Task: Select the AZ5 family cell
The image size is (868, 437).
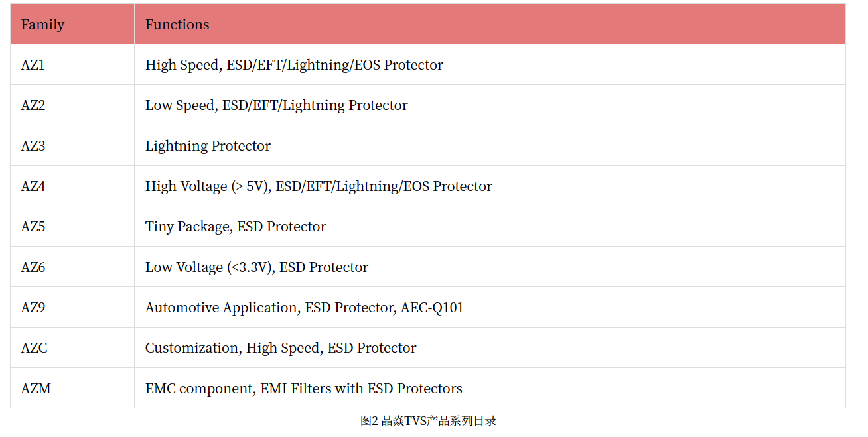Action: 33,227
